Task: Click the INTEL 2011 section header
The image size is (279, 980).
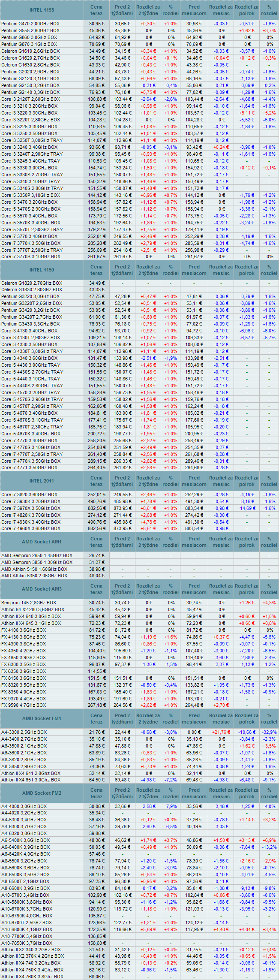Action: click(x=42, y=481)
